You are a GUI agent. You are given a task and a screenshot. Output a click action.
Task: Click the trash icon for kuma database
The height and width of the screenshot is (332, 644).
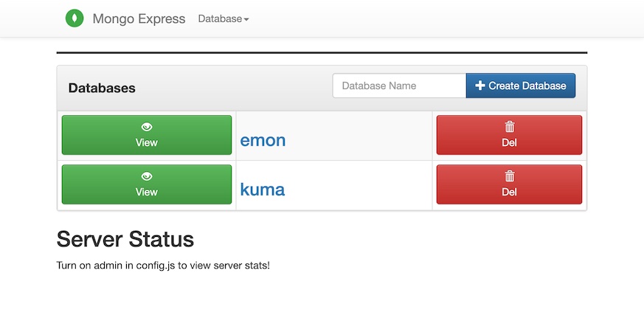(x=509, y=176)
